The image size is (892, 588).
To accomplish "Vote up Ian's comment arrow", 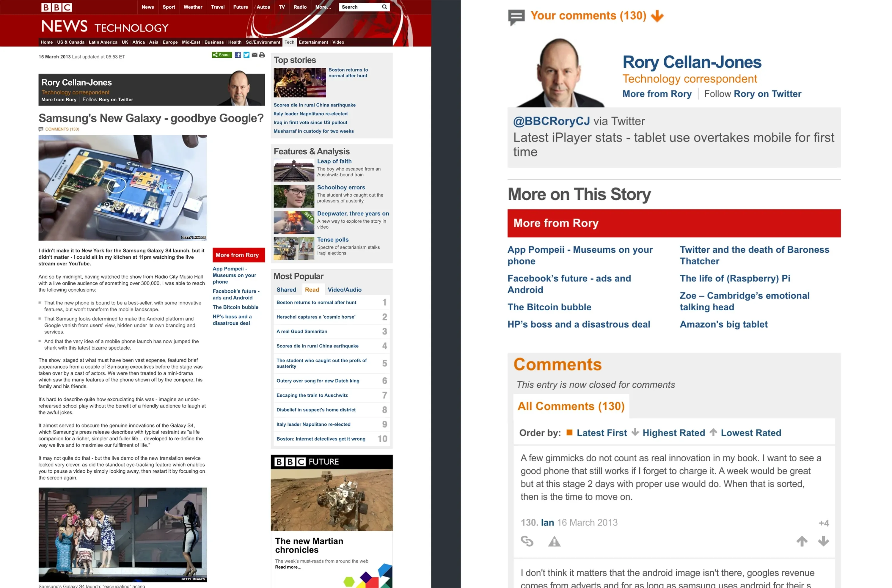I will (x=802, y=541).
